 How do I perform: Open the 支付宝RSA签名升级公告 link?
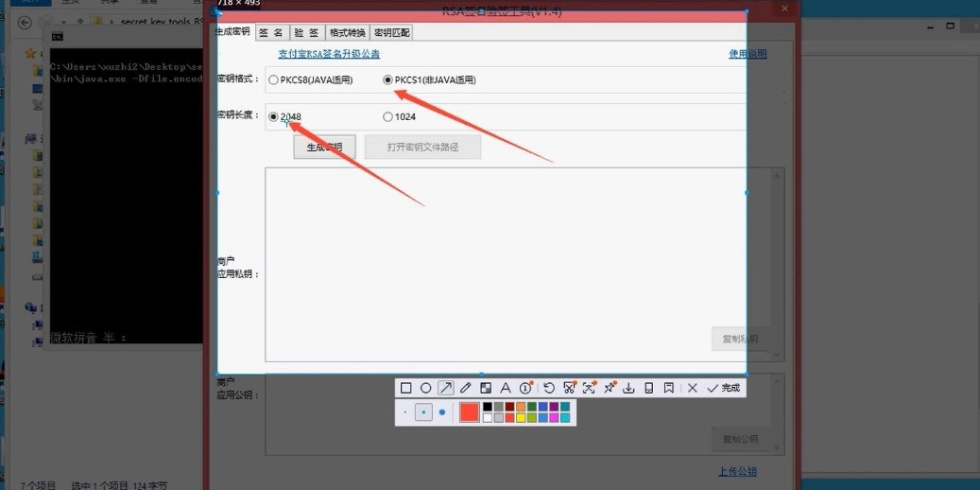click(x=329, y=55)
